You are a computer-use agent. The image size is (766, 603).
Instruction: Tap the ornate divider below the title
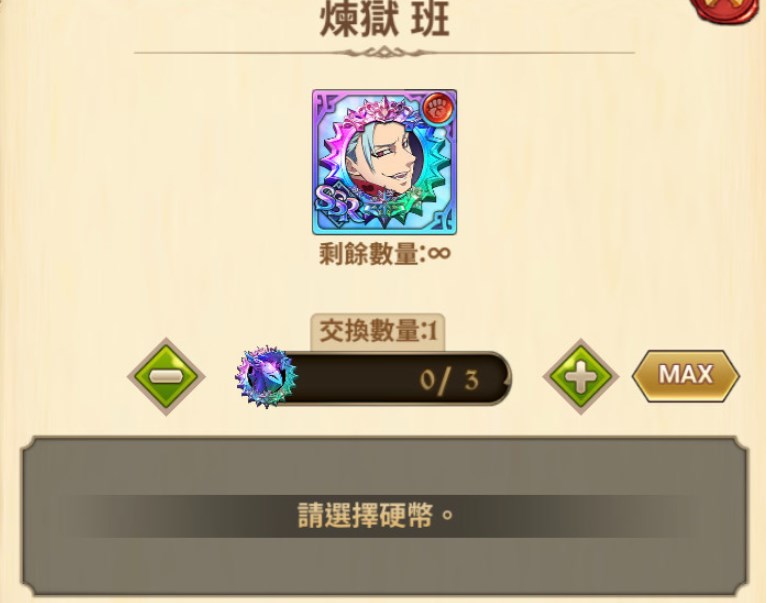384,52
